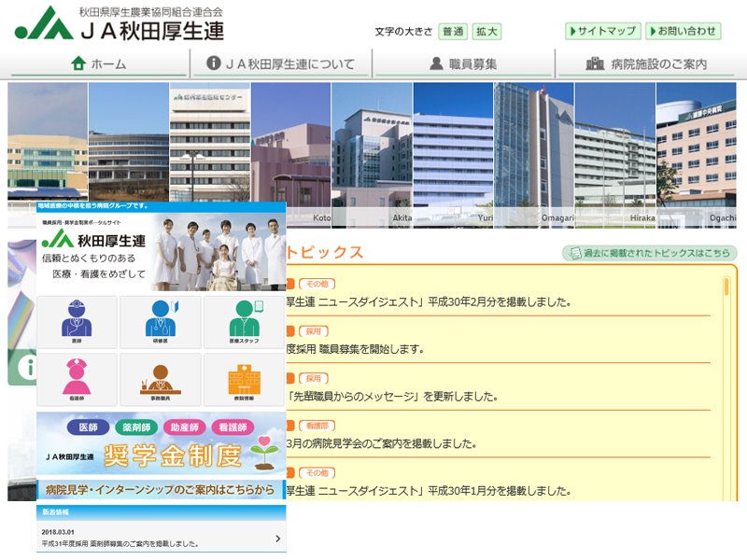The image size is (747, 560).
Task: Select the Omagari hospital photo
Action: (x=534, y=155)
